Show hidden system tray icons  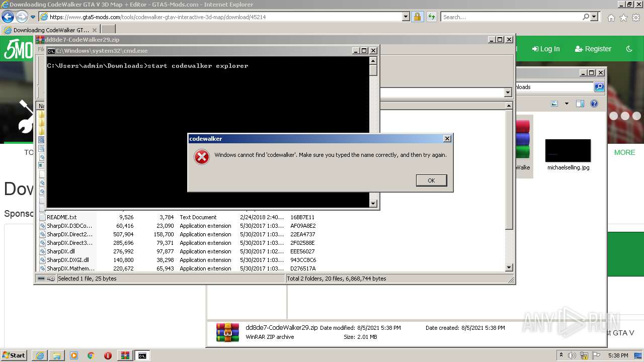point(561,355)
